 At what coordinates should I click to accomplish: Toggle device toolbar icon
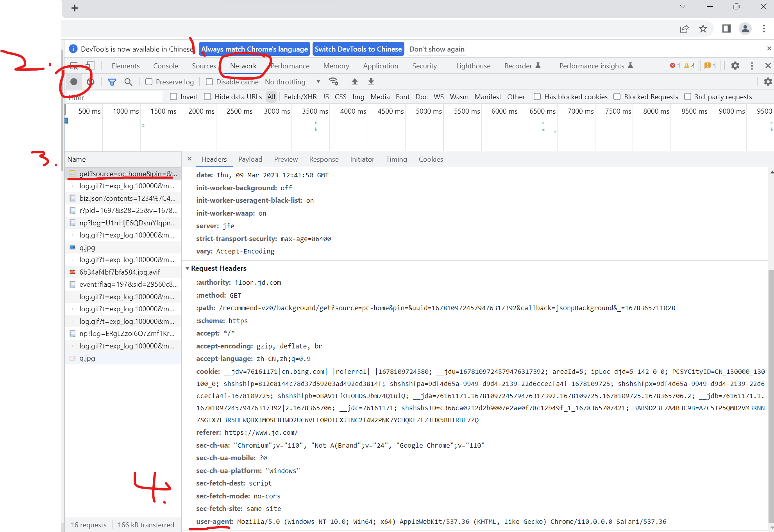click(90, 66)
